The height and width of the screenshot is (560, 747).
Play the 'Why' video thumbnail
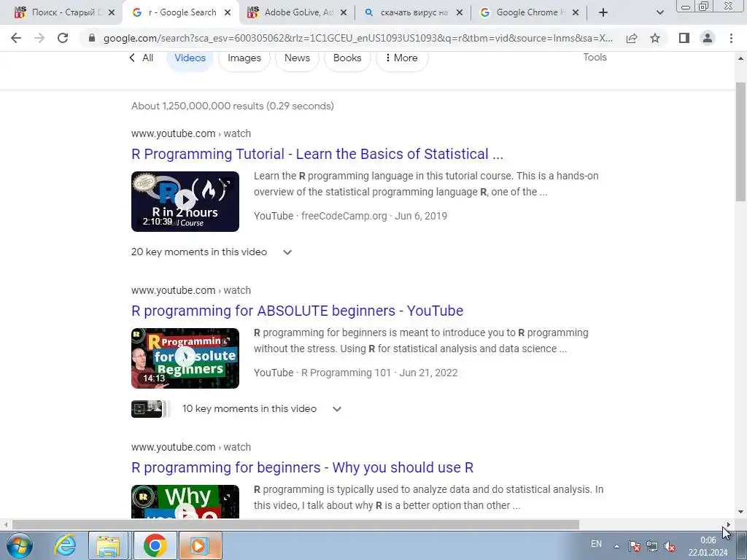(185, 501)
